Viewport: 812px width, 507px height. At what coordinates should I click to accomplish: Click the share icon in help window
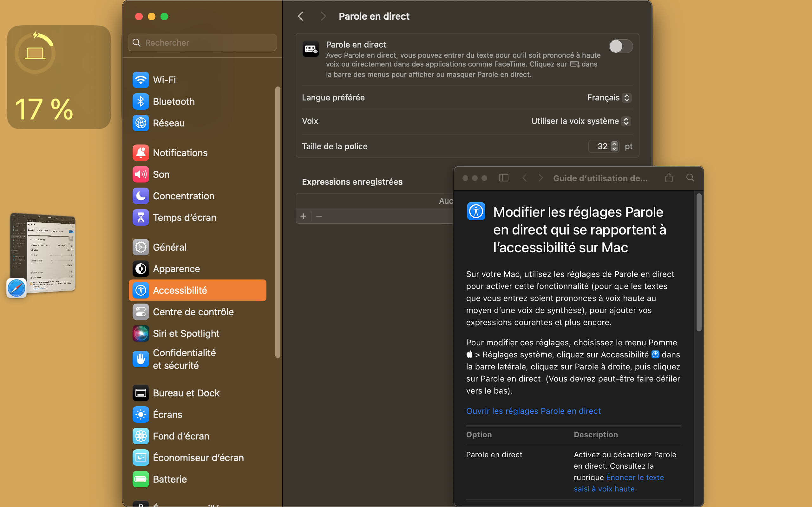[669, 178]
